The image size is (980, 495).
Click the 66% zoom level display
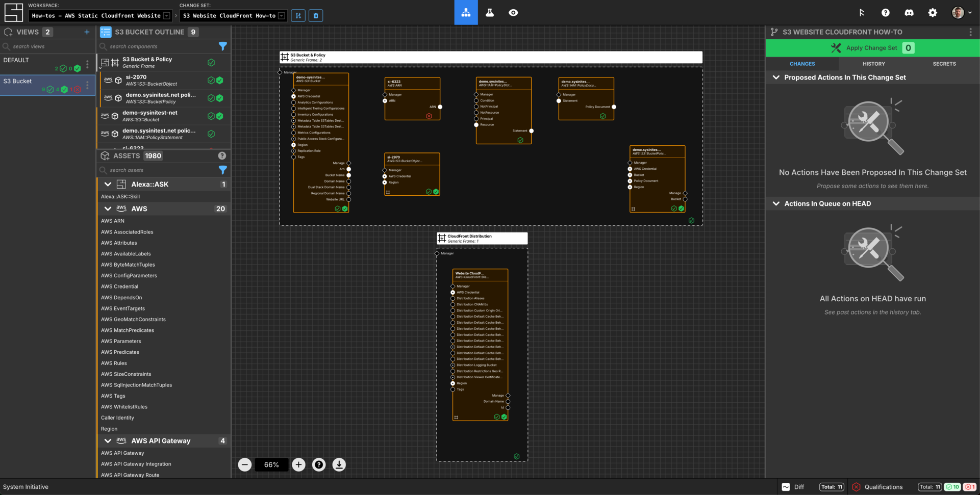coord(271,464)
